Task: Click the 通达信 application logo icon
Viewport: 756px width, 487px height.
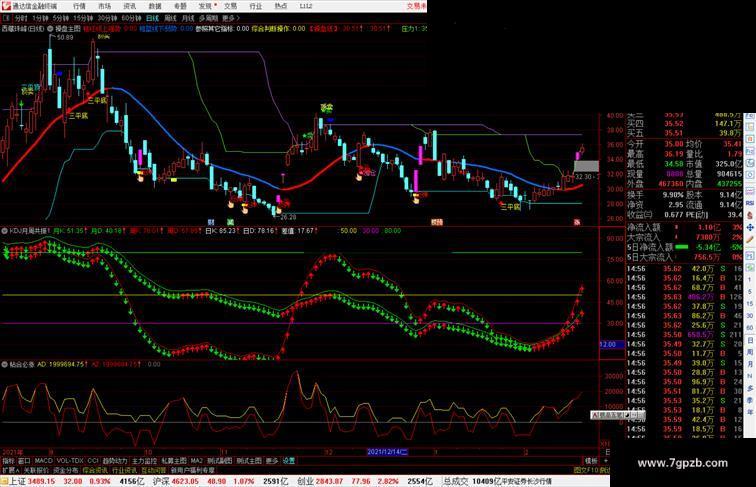Action: [x=6, y=6]
